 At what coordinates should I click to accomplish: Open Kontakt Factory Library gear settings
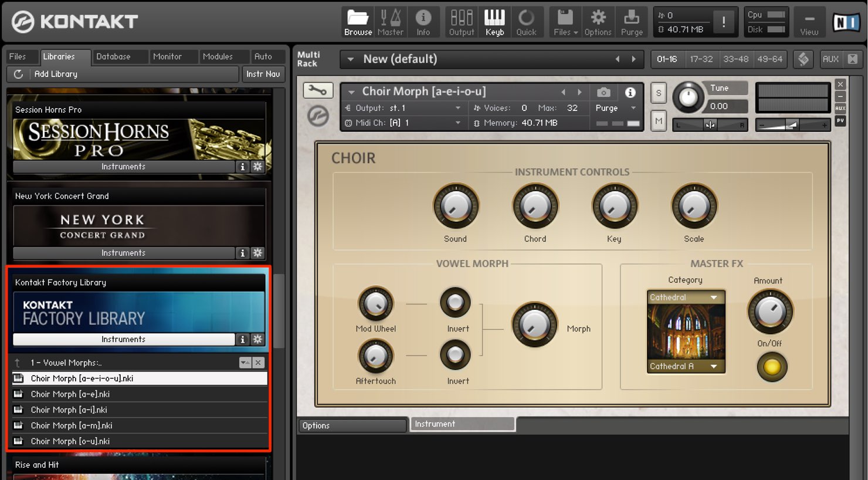coord(257,339)
